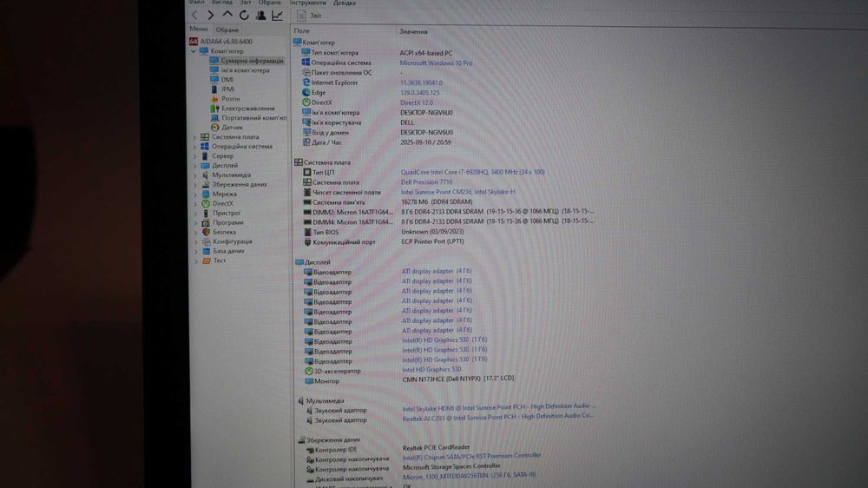The image size is (868, 488).
Task: Click the DirectX row icon in report
Action: coord(306,102)
